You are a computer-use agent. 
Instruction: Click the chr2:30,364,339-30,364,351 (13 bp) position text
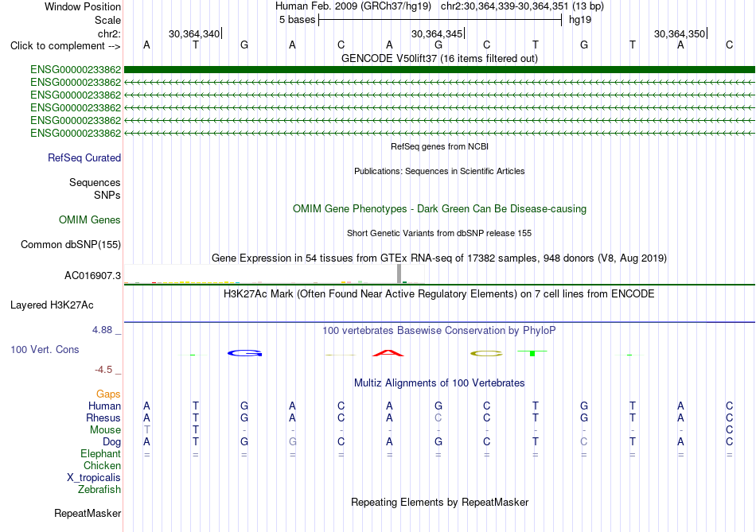pyautogui.click(x=522, y=6)
